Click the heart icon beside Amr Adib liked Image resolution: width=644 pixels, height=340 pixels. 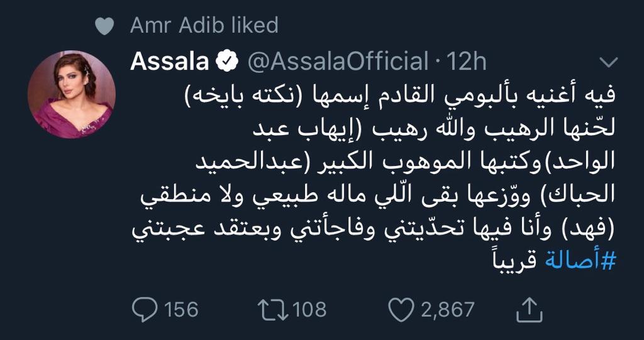coord(104,26)
